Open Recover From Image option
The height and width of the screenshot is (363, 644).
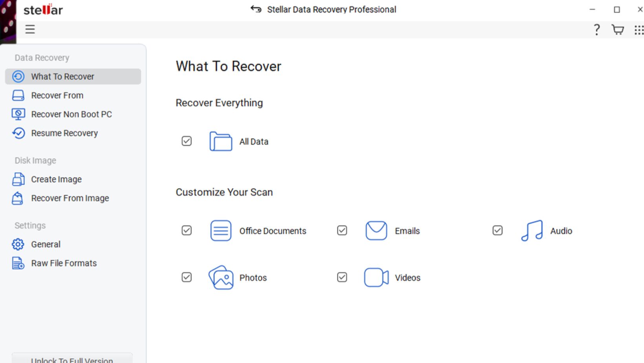[x=73, y=198]
